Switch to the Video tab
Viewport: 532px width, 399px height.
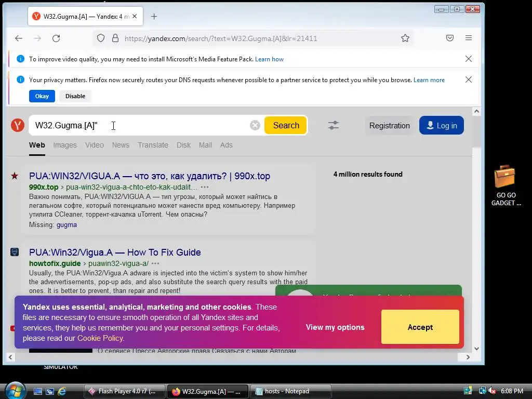(x=95, y=145)
